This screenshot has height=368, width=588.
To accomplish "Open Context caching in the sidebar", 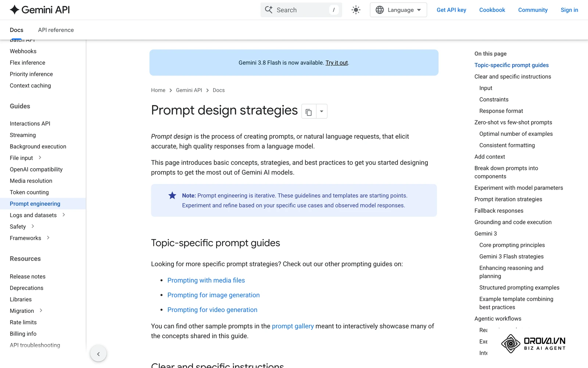I will click(x=31, y=85).
